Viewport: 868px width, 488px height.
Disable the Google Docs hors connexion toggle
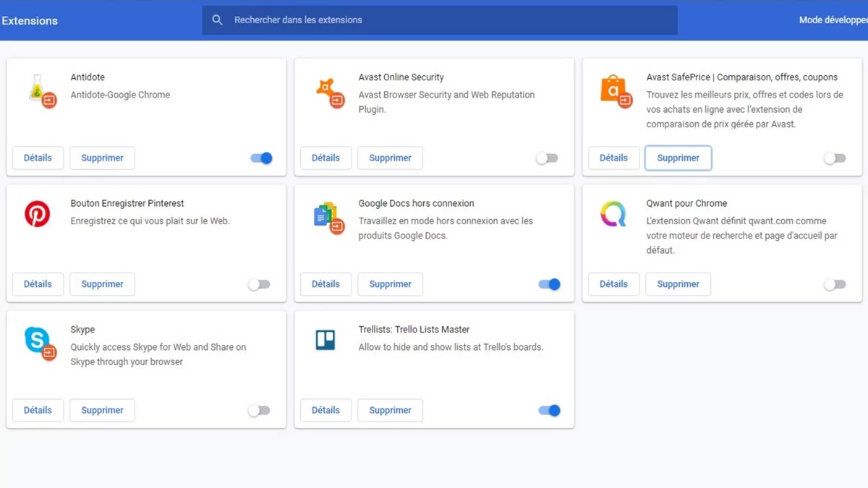(x=550, y=285)
